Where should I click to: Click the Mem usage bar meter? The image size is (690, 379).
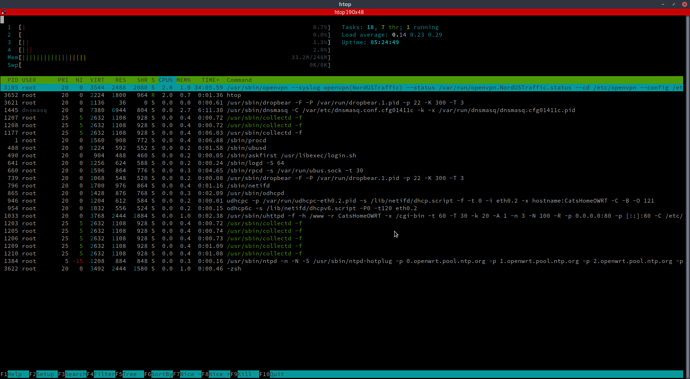(169, 57)
